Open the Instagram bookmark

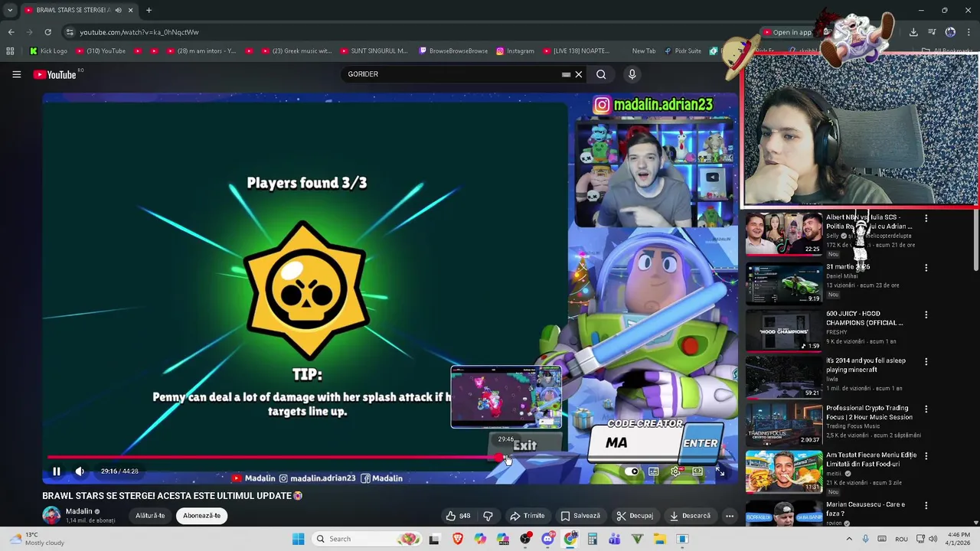coord(515,51)
